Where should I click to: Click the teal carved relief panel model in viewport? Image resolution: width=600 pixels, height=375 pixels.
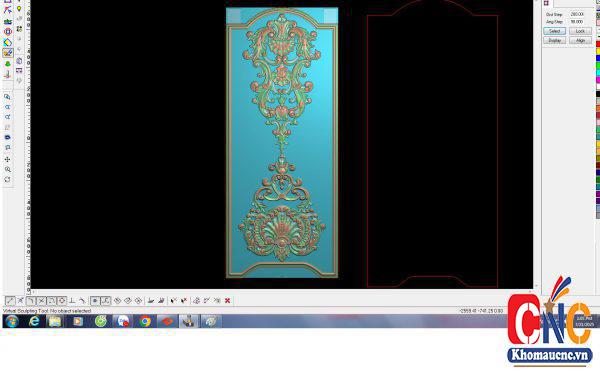(x=282, y=142)
